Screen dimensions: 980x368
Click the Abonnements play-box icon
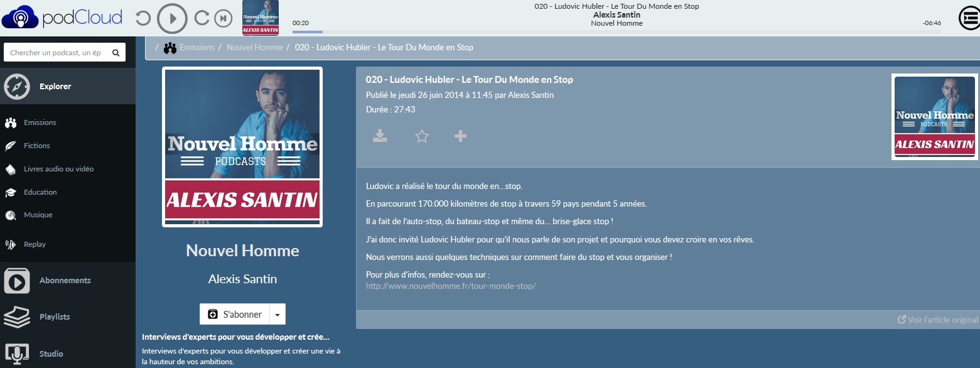click(x=17, y=281)
